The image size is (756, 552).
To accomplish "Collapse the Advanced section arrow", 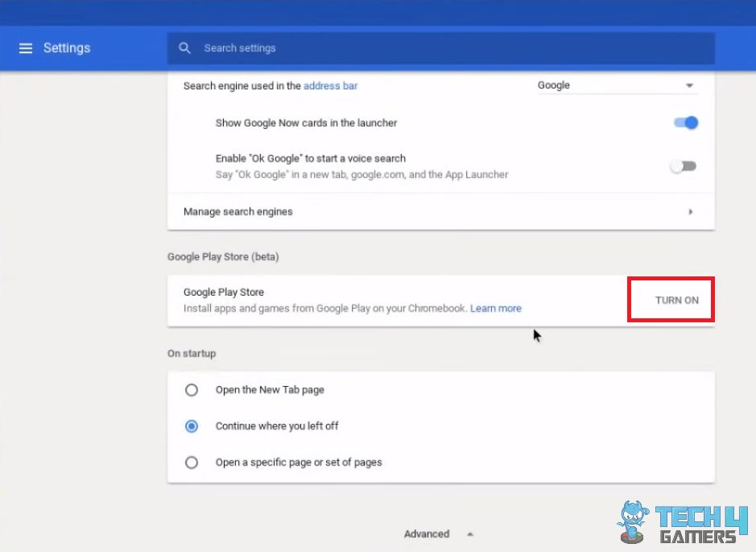I will 470,534.
